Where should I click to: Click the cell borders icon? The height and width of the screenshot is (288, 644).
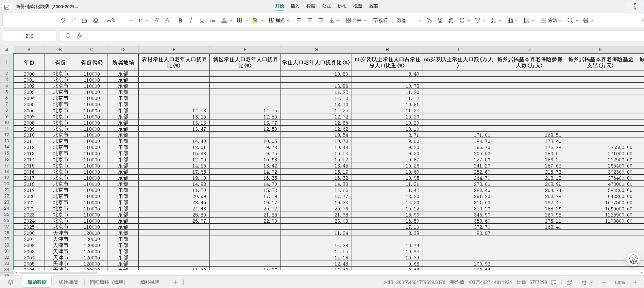pyautogui.click(x=240, y=20)
